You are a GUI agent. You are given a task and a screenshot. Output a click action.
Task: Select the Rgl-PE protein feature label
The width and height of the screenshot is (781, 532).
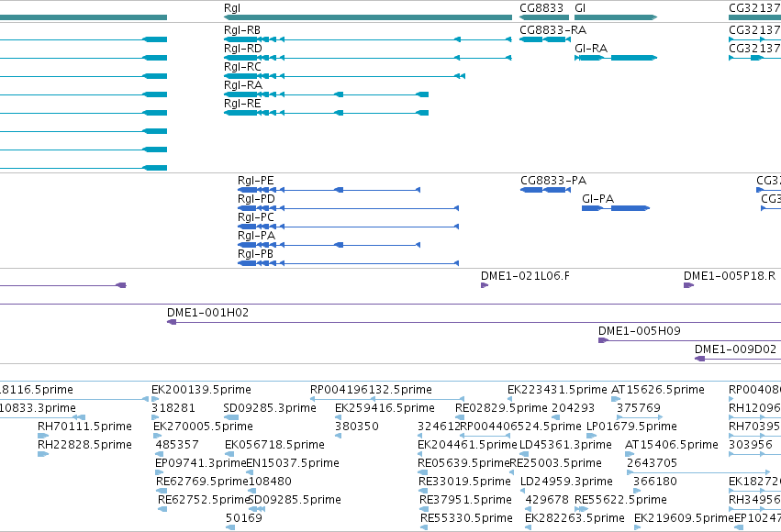tap(255, 181)
